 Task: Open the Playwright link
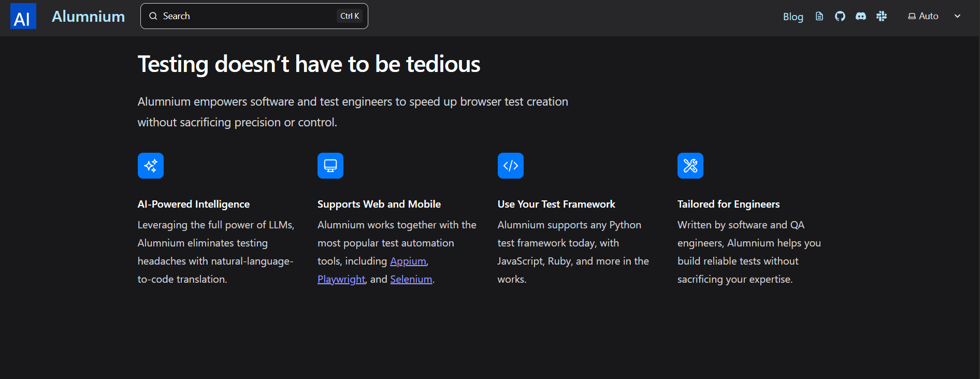[x=341, y=279]
